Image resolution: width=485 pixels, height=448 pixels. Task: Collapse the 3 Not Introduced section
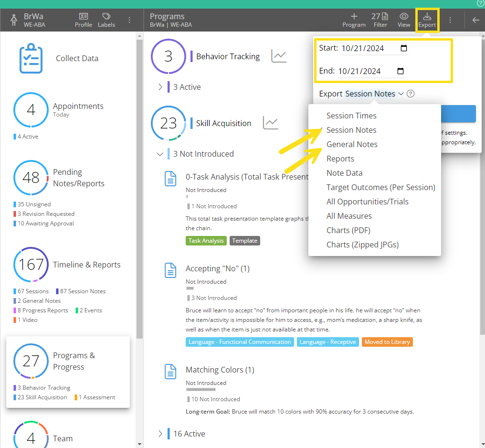pos(160,154)
